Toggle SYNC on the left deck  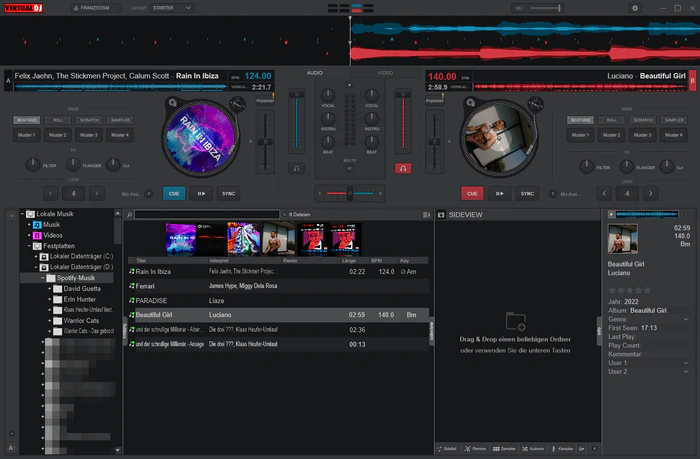pyautogui.click(x=229, y=193)
